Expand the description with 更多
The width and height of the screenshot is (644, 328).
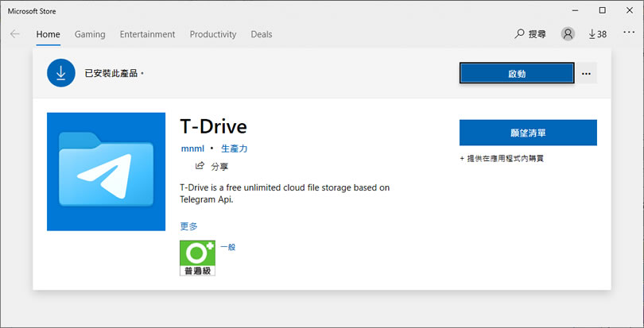[189, 226]
